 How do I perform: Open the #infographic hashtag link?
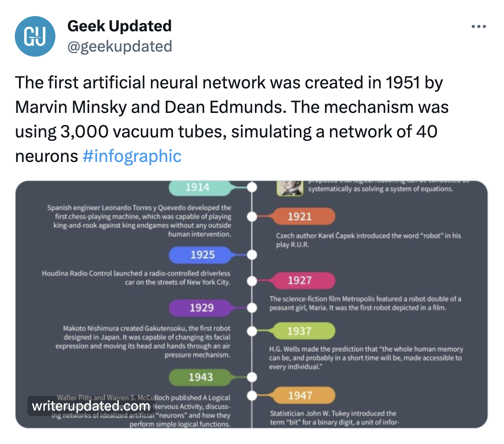tap(132, 156)
